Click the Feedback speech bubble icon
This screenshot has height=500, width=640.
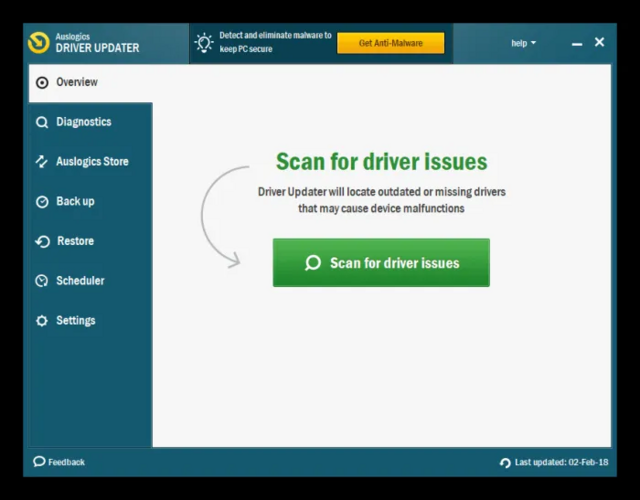click(x=39, y=462)
